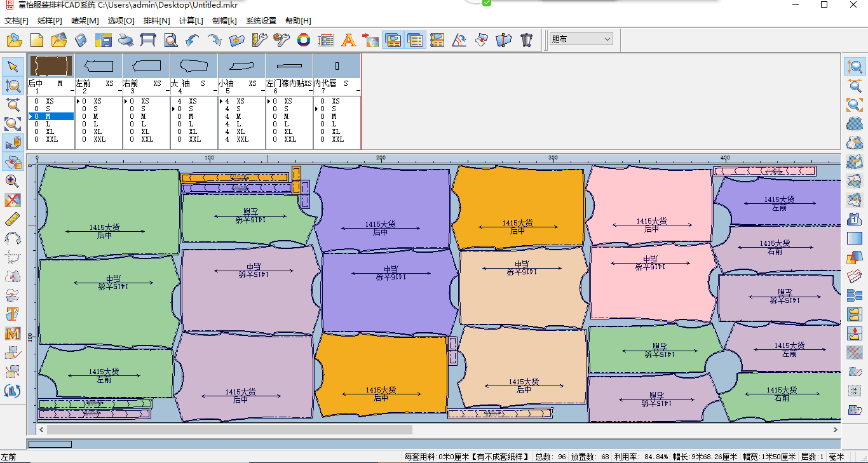Select the orange letter A text tool
This screenshot has height=463, width=868.
[x=348, y=40]
